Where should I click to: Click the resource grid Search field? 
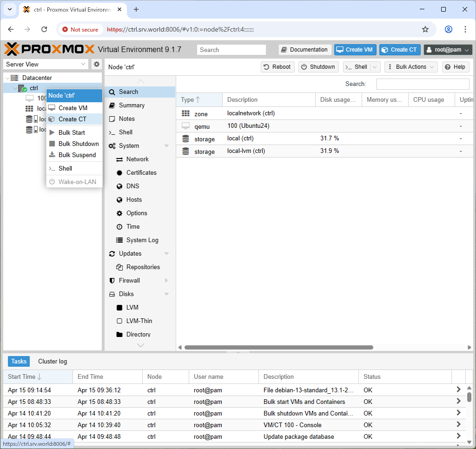[x=423, y=84]
